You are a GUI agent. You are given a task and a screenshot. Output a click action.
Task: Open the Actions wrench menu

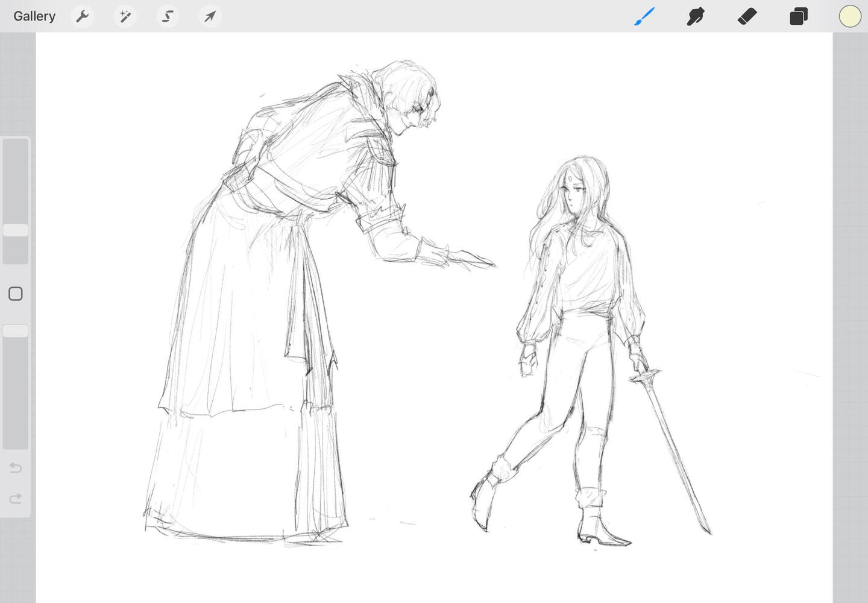(83, 16)
